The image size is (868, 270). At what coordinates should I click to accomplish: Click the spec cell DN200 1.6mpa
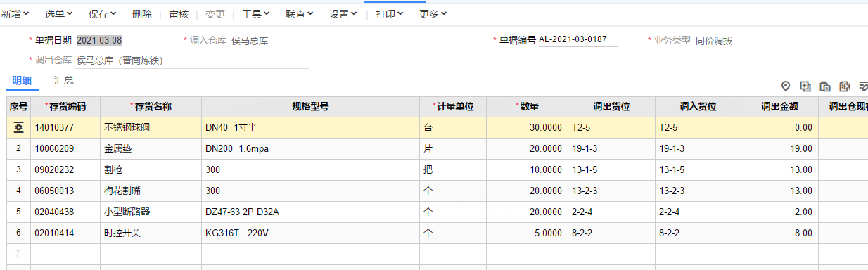[x=310, y=149]
